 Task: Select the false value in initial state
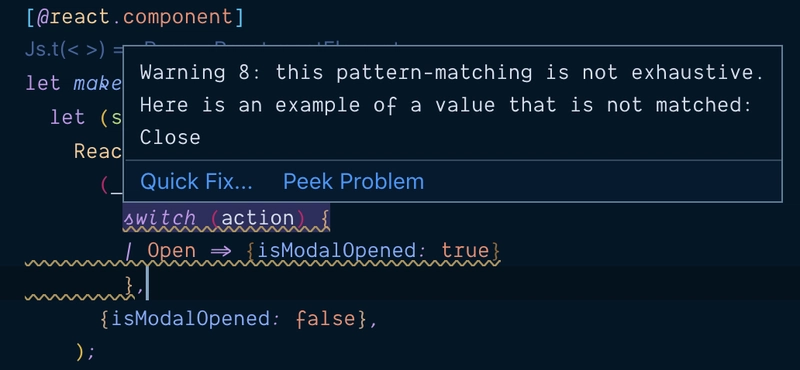(x=326, y=319)
